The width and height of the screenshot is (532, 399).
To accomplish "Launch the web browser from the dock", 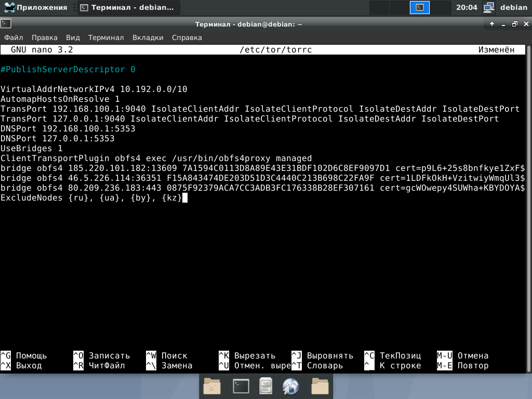I will click(x=291, y=386).
